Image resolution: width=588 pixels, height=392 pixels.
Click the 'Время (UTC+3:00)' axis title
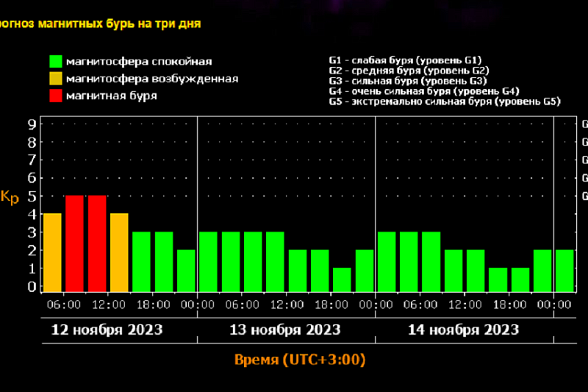(300, 360)
